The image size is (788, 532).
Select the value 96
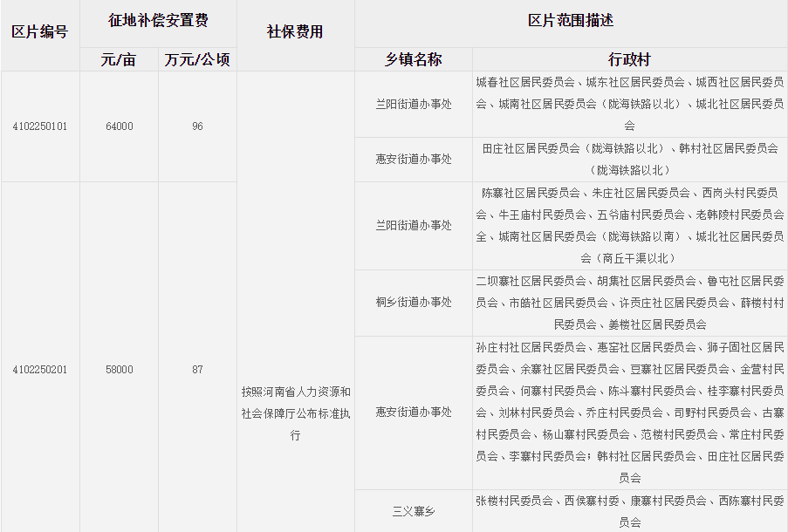[197, 126]
